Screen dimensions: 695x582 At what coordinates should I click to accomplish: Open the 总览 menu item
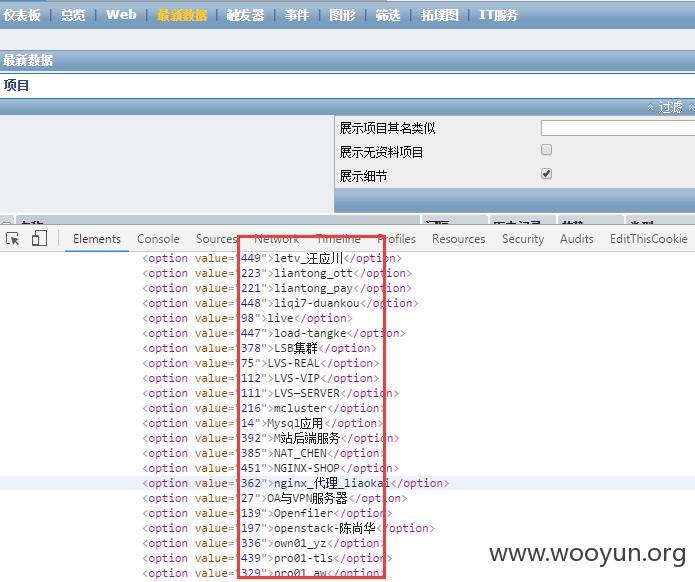(73, 15)
